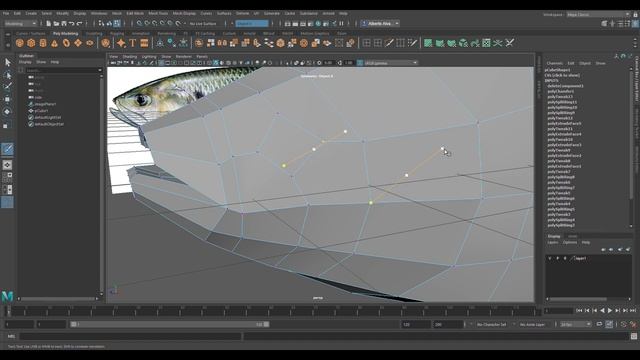Image resolution: width=640 pixels, height=360 pixels.
Task: Switch to the Rigging shelf tab
Action: tap(117, 33)
